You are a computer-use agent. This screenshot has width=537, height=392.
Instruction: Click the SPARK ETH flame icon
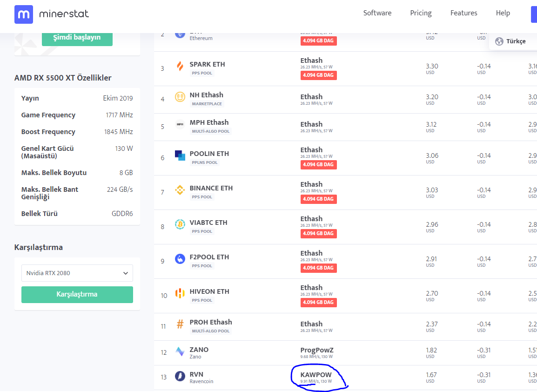point(180,66)
